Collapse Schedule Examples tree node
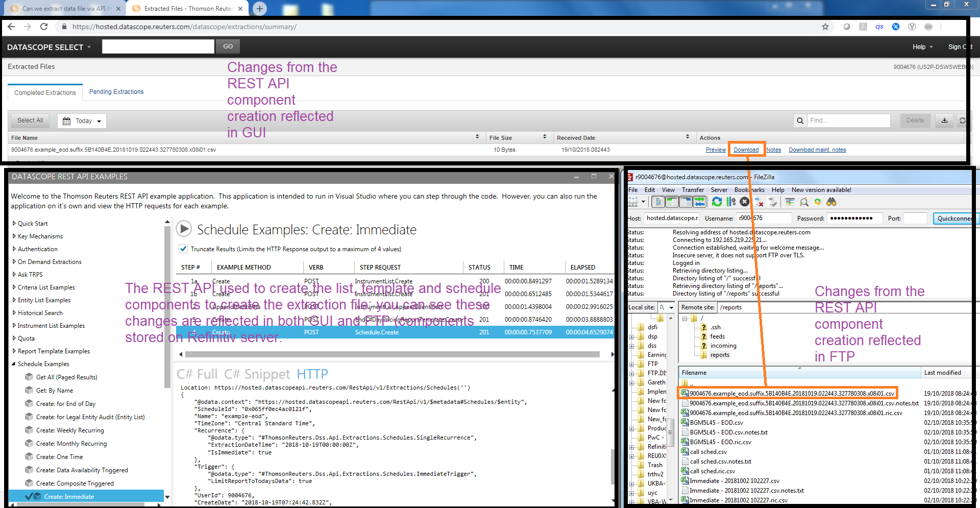980x508 pixels. coord(14,364)
